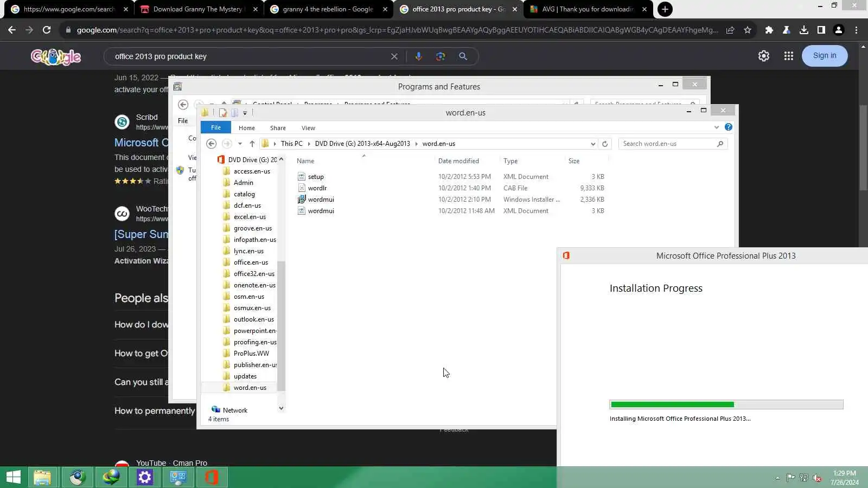Bookmark this page with the star icon
868x488 pixels.
click(748, 30)
